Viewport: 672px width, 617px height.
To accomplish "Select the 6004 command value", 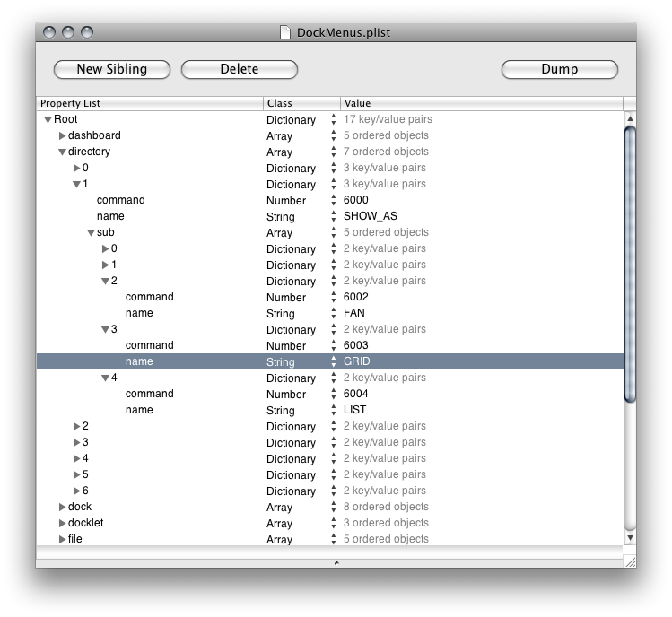I will coord(355,394).
